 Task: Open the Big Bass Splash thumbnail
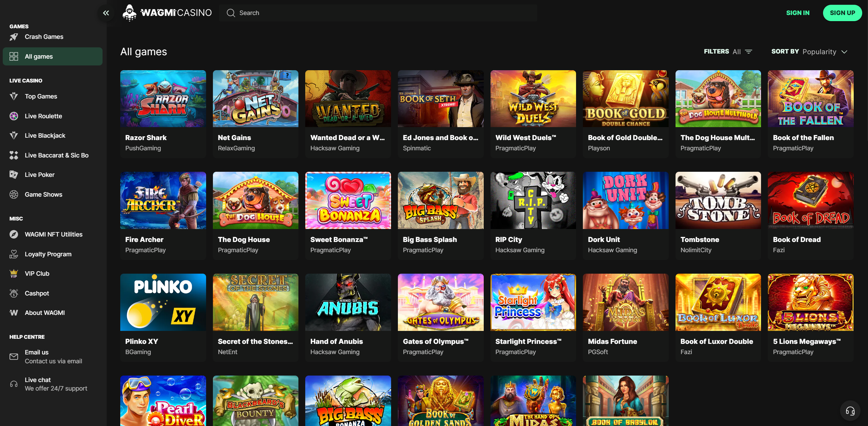(x=441, y=200)
